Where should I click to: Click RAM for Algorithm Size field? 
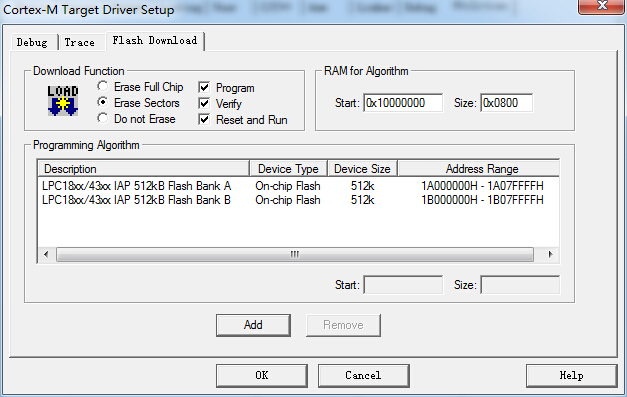coord(506,103)
